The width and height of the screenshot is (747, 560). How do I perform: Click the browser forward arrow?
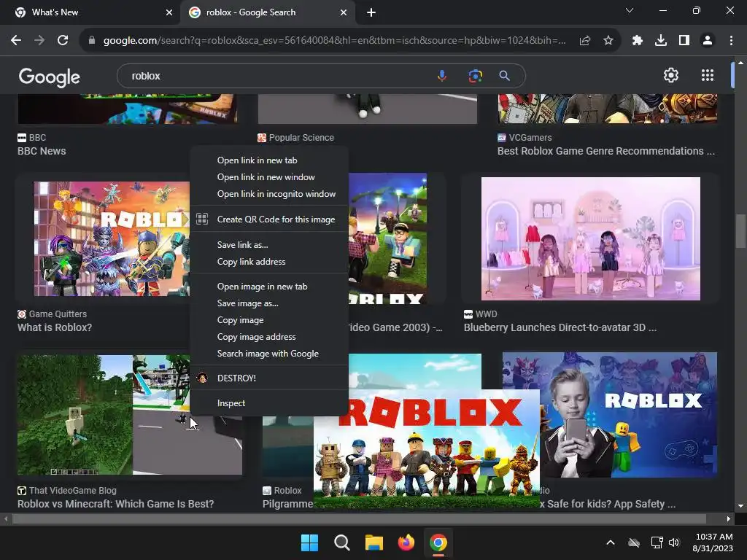click(39, 41)
